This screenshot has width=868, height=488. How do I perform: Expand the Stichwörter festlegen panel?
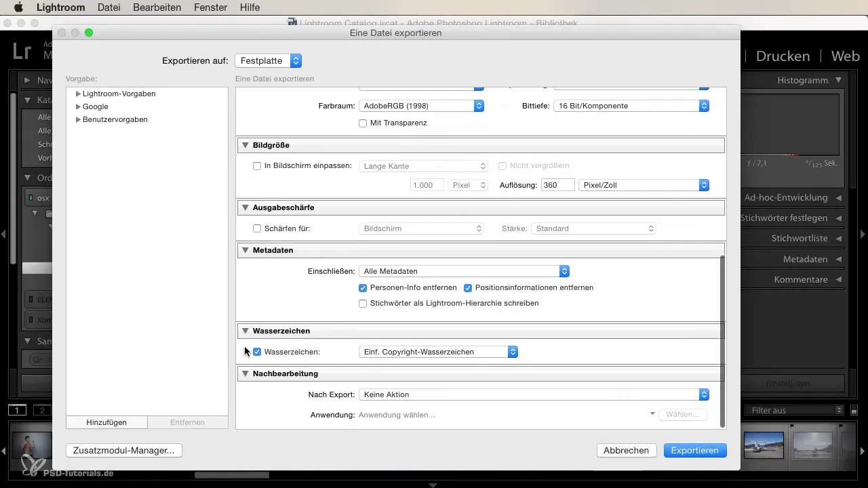click(x=839, y=218)
